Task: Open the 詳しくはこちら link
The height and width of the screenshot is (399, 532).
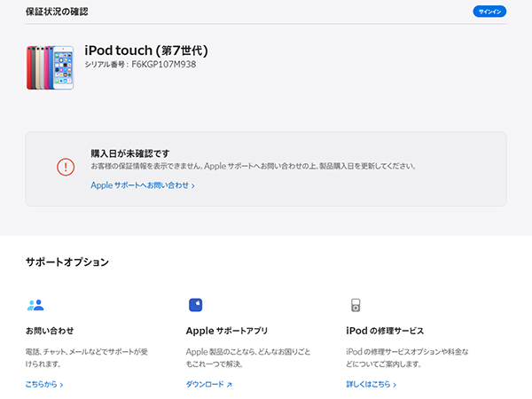Action: 372,384
